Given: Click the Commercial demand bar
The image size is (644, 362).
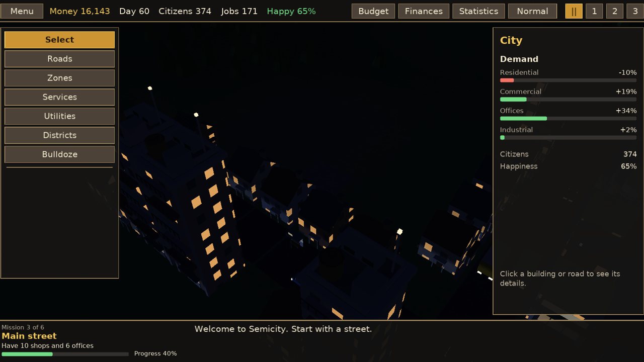Looking at the screenshot, I should tap(568, 100).
